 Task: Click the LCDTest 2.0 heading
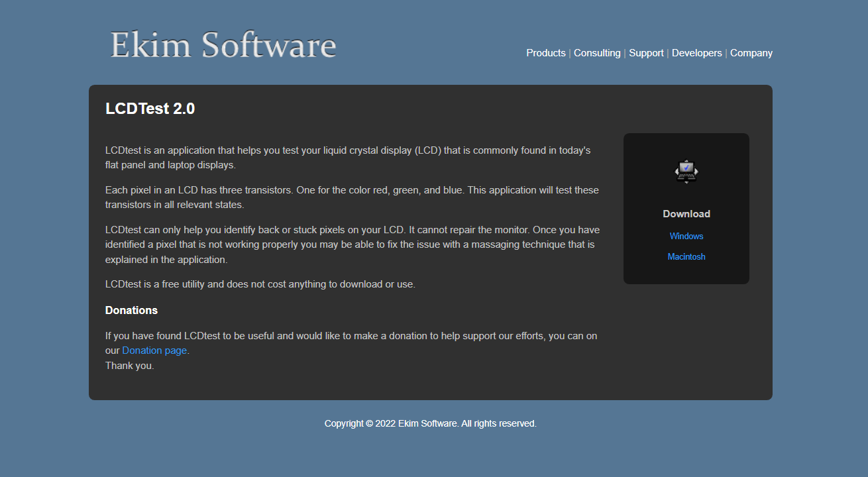click(x=150, y=109)
